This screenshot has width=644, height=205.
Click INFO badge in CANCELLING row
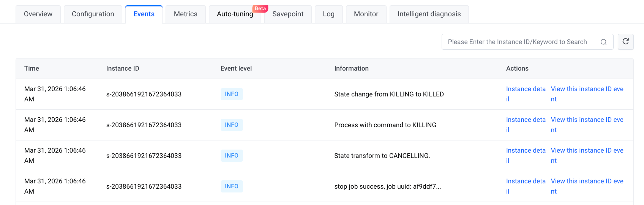point(232,156)
